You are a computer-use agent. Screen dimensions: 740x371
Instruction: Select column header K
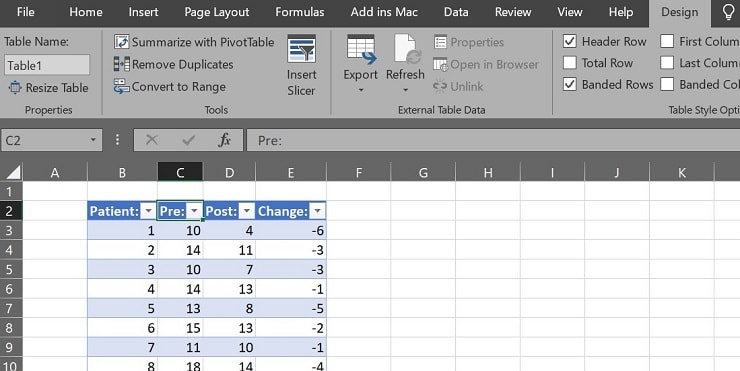pyautogui.click(x=682, y=172)
